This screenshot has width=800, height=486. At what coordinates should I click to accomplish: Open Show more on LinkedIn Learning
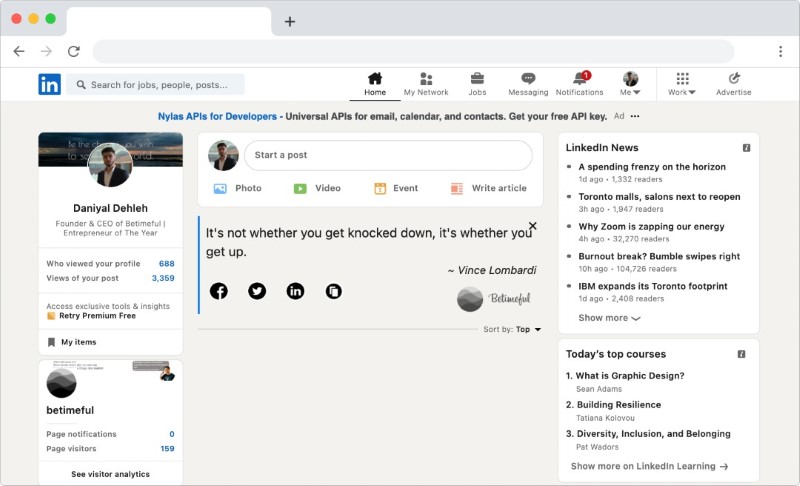[x=649, y=466]
